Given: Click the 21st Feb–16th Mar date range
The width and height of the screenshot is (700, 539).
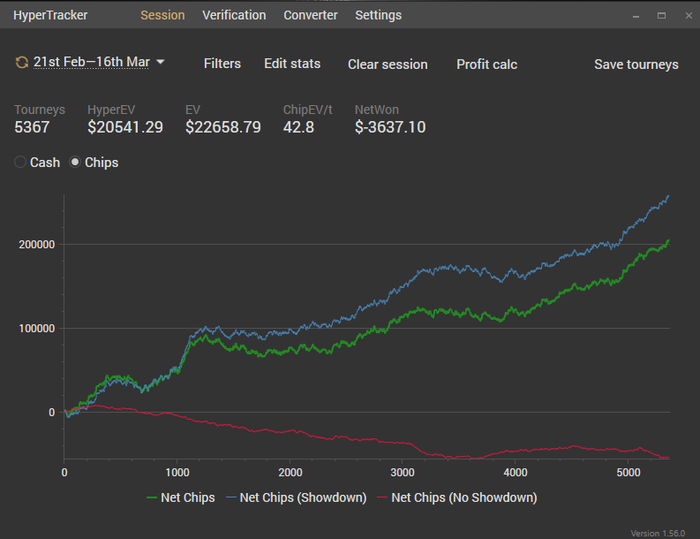Looking at the screenshot, I should pyautogui.click(x=91, y=62).
